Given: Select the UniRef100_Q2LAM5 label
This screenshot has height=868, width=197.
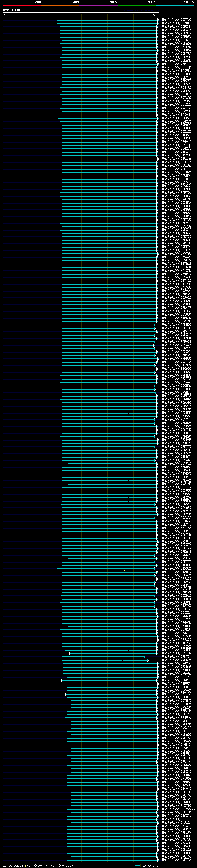Looking at the screenshot, I should [x=177, y=61].
